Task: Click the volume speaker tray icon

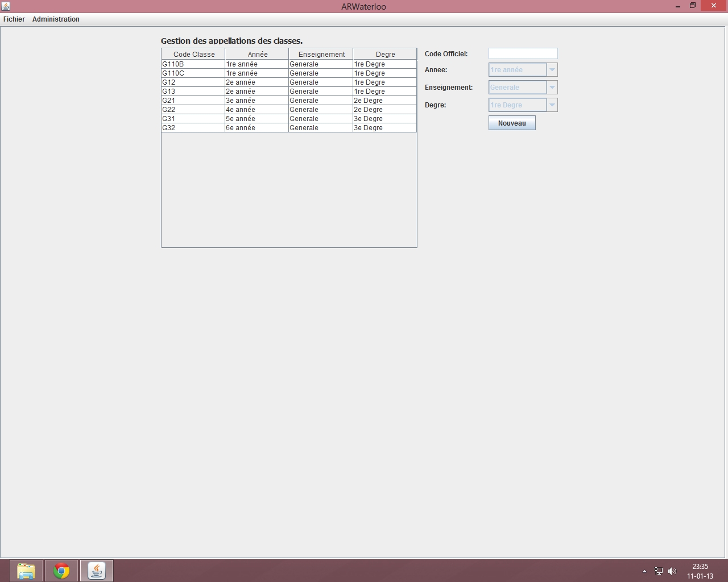Action: coord(672,571)
